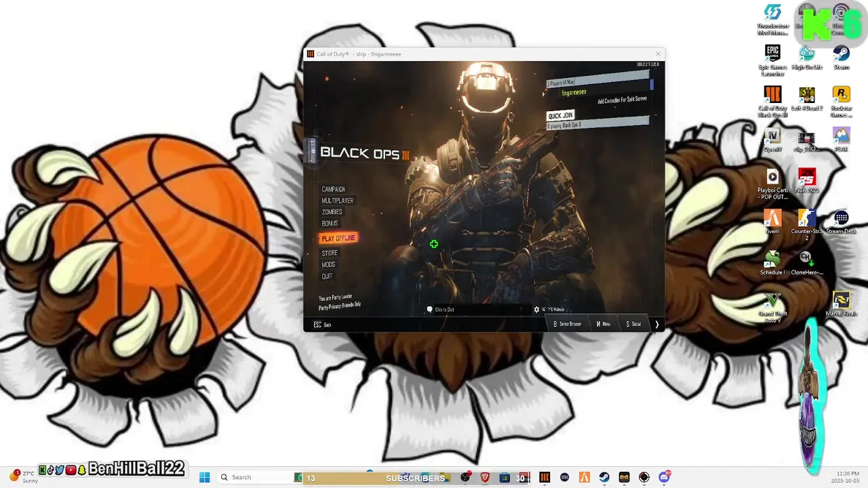
Task: Choose BONUS from the game menu
Action: [330, 224]
